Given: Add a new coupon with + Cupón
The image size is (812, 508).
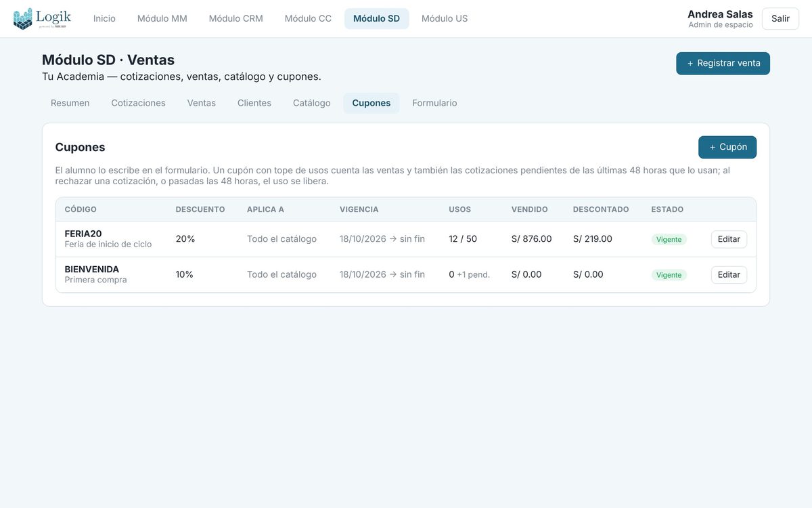Looking at the screenshot, I should pyautogui.click(x=727, y=147).
